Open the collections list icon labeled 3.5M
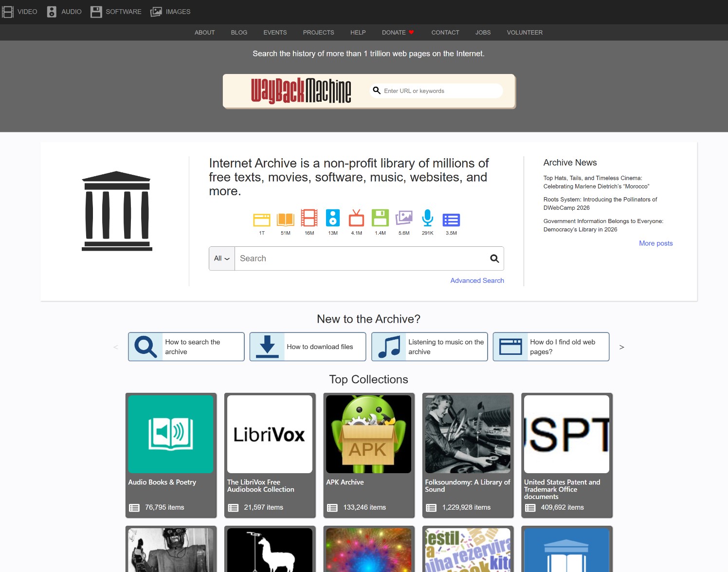This screenshot has width=728, height=572. 451,220
